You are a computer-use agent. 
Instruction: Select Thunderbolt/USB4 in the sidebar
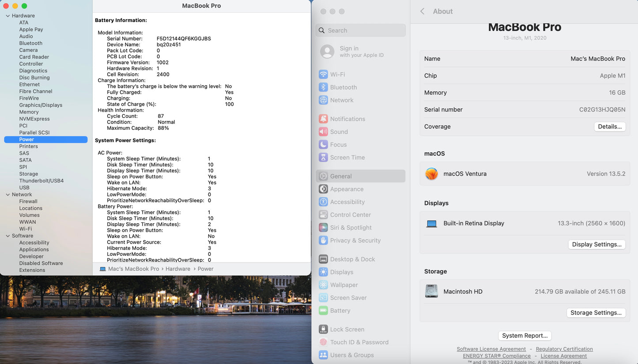click(x=42, y=181)
